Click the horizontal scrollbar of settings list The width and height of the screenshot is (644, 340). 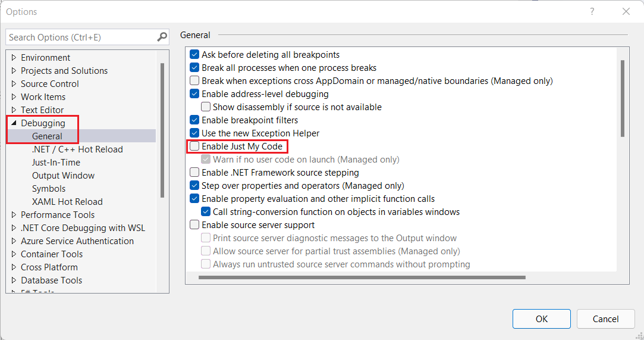(362, 277)
